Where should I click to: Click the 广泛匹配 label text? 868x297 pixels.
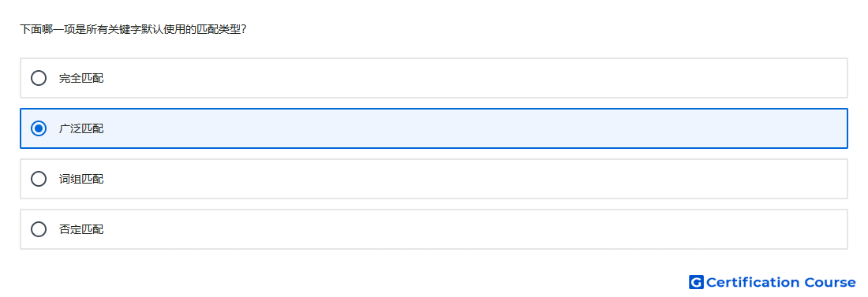81,128
